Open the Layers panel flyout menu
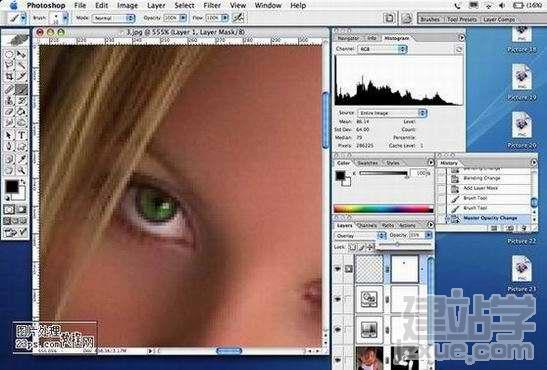This screenshot has height=370, width=547. pyautogui.click(x=430, y=225)
